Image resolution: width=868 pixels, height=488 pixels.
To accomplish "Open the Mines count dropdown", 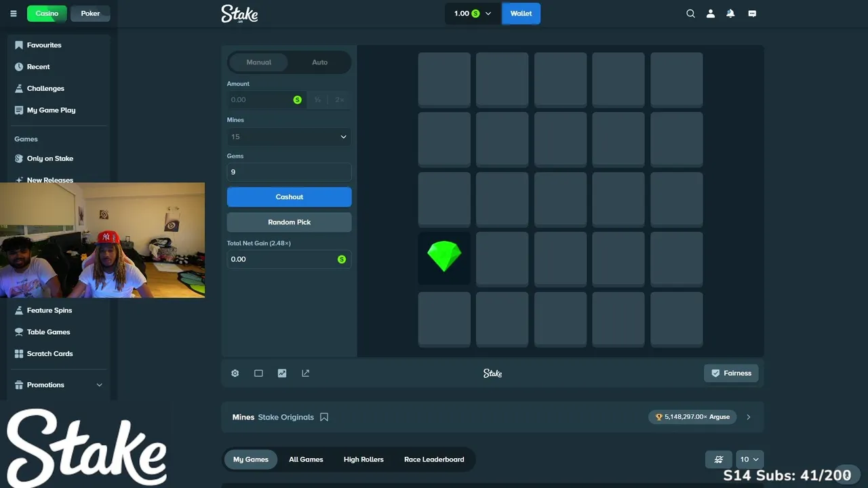I will (289, 137).
